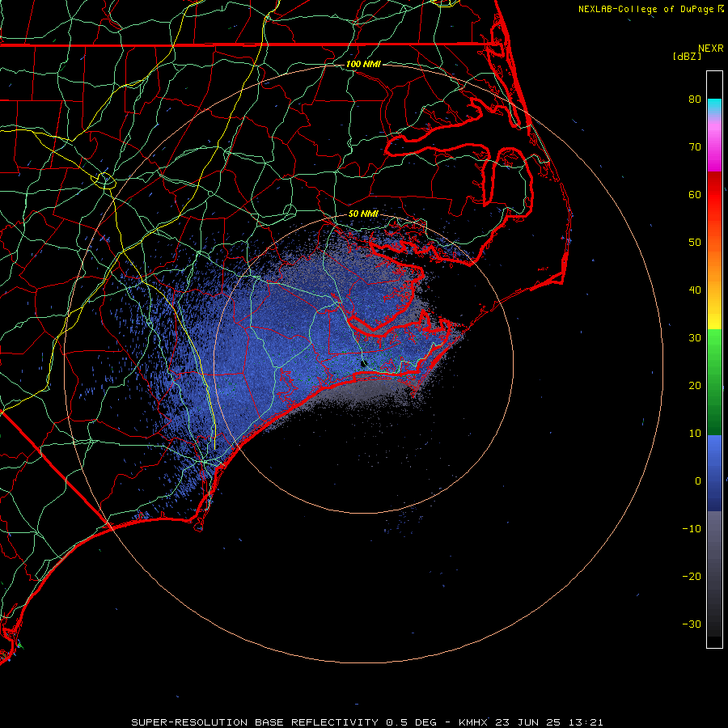Pick the green segment of the color bar

click(714, 382)
